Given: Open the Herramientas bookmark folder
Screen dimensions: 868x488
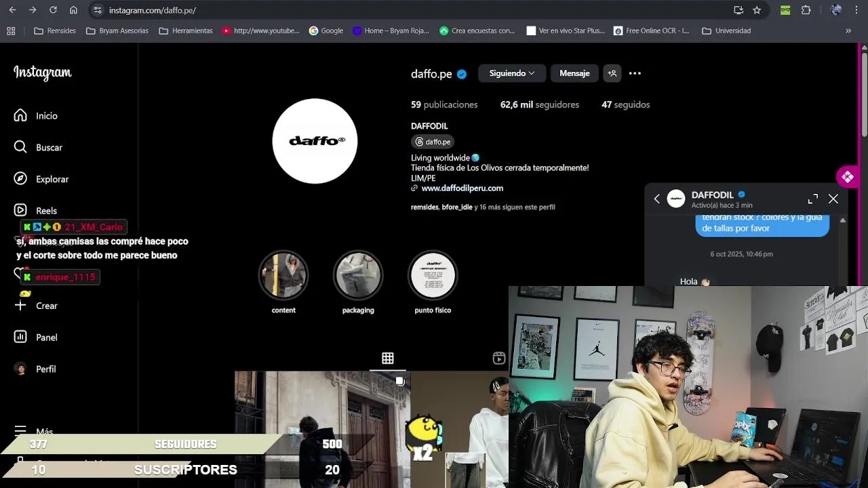Looking at the screenshot, I should (186, 30).
